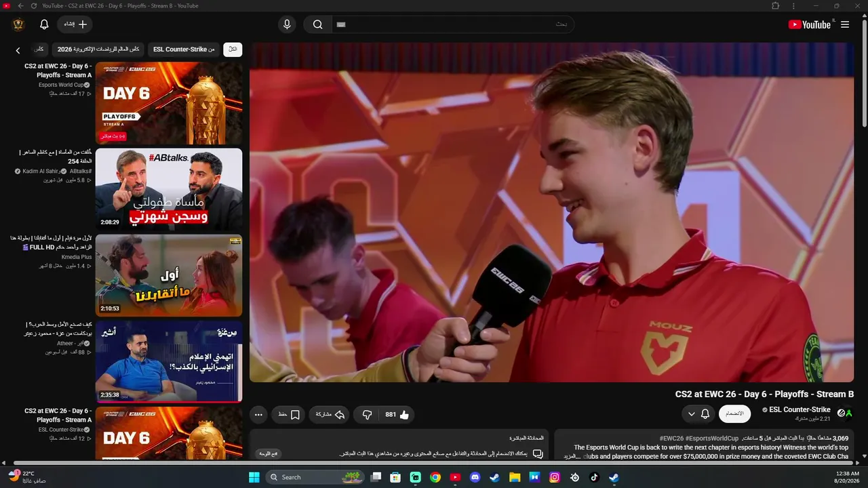
Task: Open the weather widget showing 22°C
Action: click(27, 477)
